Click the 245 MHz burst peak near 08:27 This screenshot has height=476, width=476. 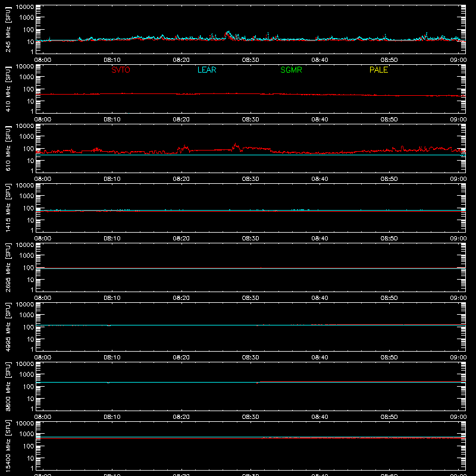pyautogui.click(x=228, y=32)
